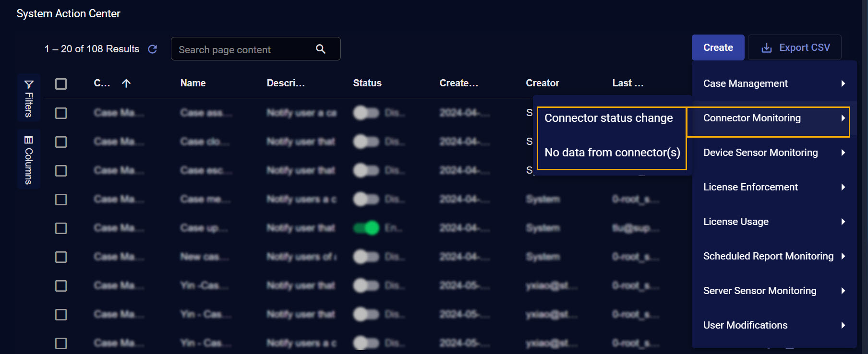Click the Create button

[718, 47]
